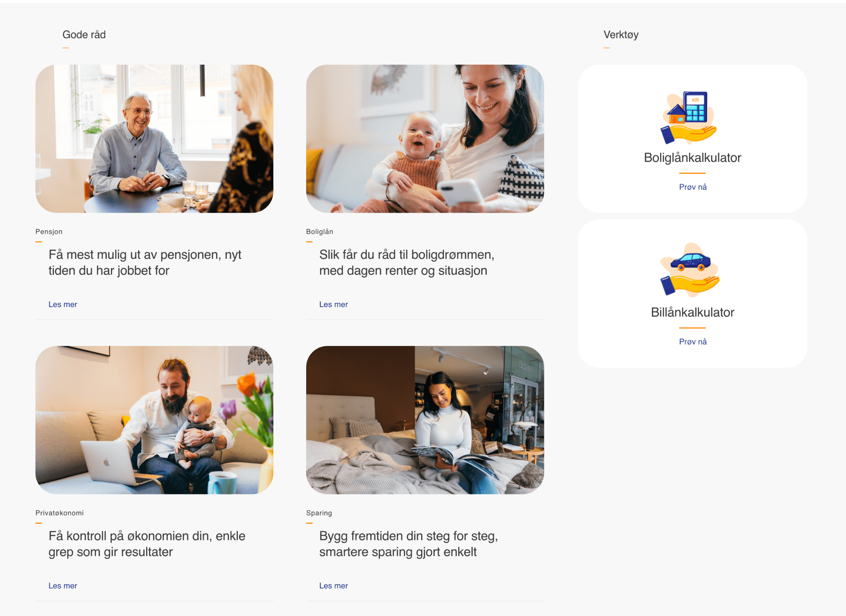
Task: Open the photo of the bearded man with the laptop
Action: [x=154, y=420]
